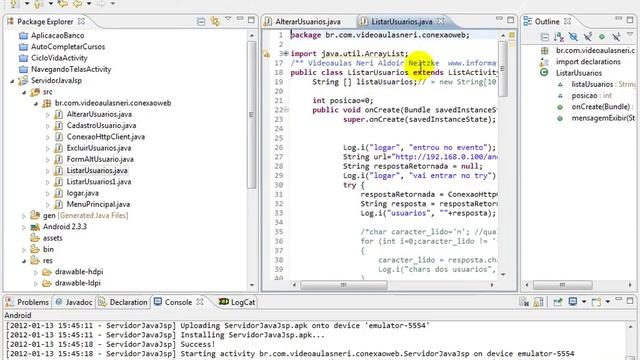
Task: Expand the bin folder node
Action: [24, 250]
